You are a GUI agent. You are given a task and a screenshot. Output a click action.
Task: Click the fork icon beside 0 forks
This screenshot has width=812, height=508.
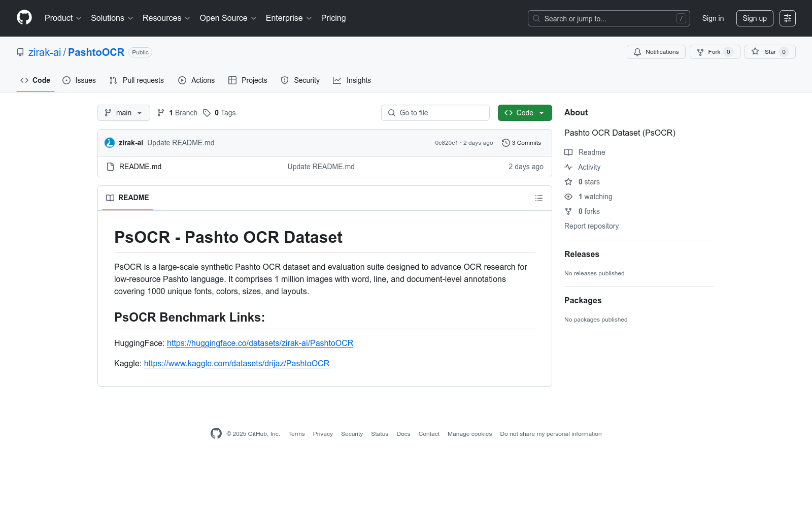tap(568, 211)
